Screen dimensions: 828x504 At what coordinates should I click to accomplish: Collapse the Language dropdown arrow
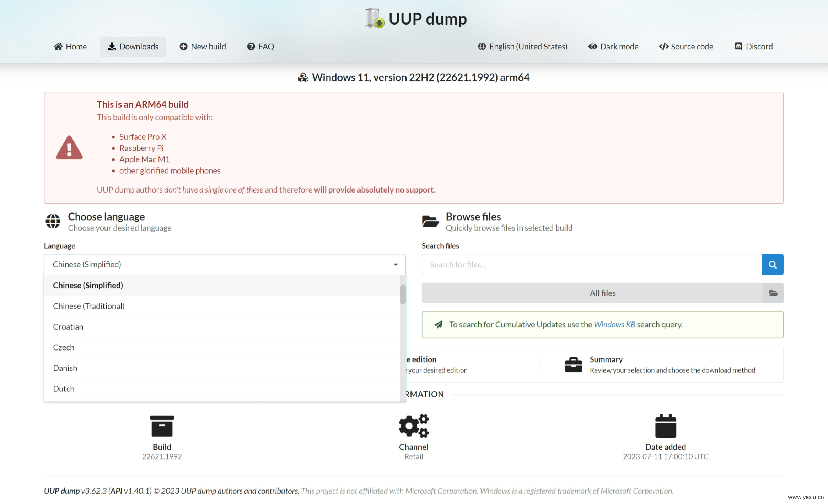pyautogui.click(x=396, y=265)
